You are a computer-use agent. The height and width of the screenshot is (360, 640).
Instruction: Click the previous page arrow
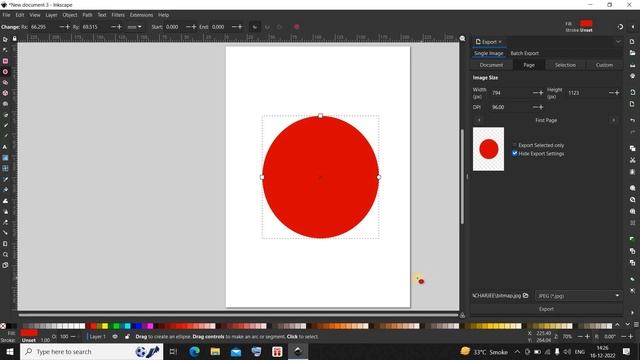pyautogui.click(x=479, y=120)
